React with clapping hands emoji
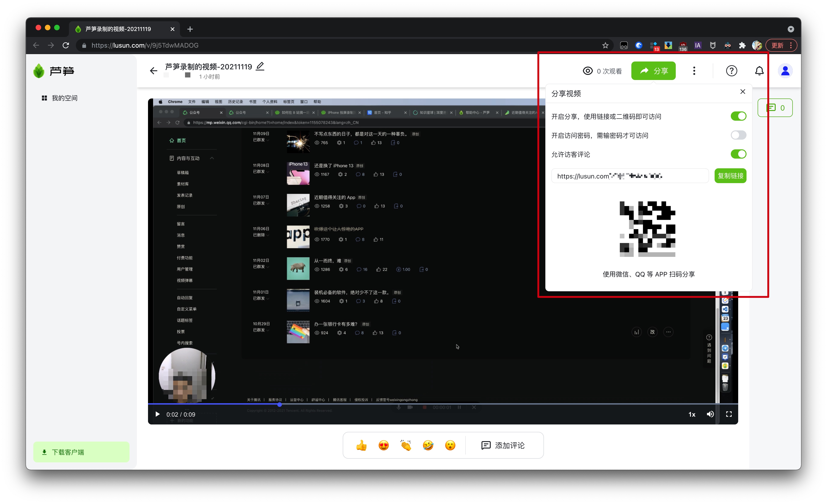This screenshot has height=504, width=827. [x=406, y=445]
